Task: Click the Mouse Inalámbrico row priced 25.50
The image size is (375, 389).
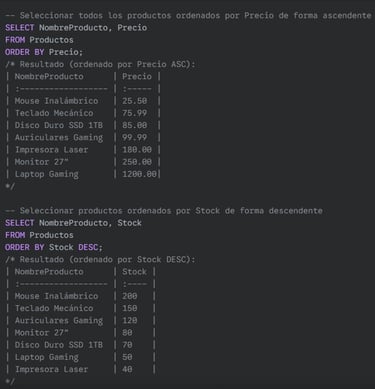Action: [83, 101]
